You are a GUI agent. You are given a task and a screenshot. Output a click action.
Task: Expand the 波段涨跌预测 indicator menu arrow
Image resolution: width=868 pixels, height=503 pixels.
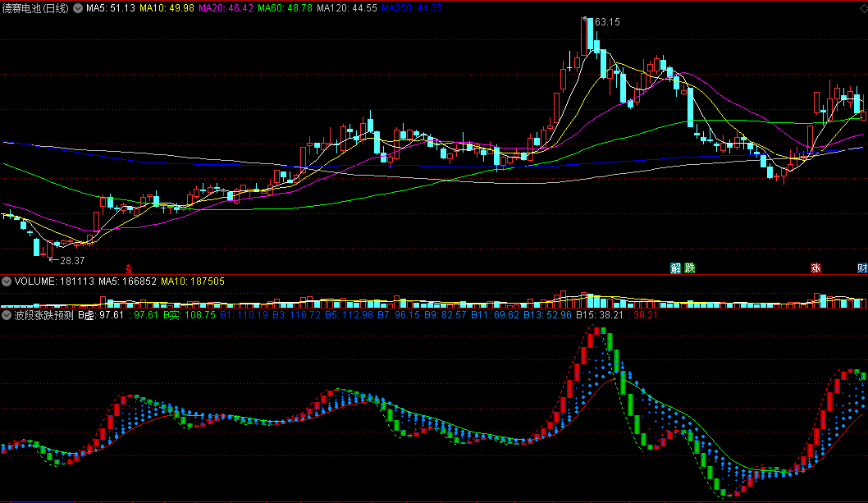[x=7, y=315]
